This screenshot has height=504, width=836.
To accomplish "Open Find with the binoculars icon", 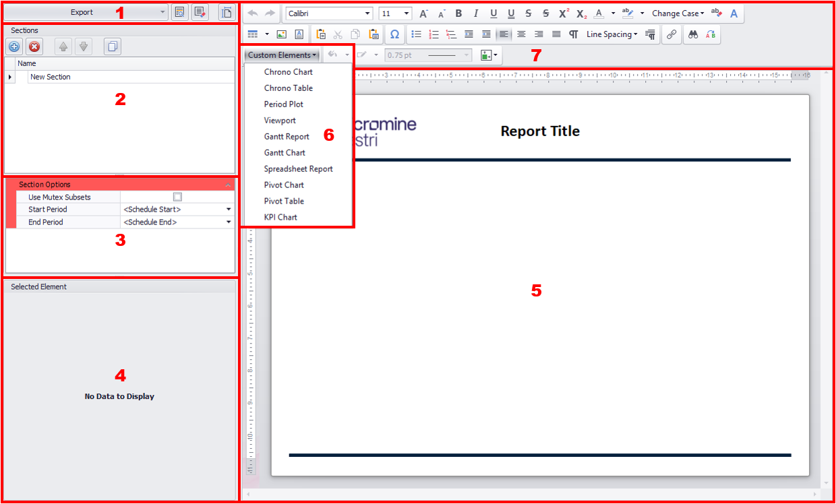I will pyautogui.click(x=692, y=34).
